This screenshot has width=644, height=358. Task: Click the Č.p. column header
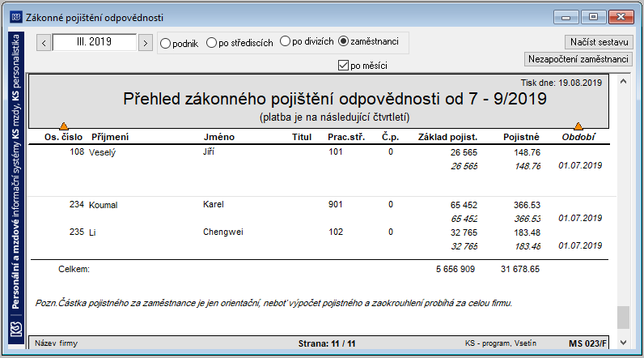pos(390,137)
